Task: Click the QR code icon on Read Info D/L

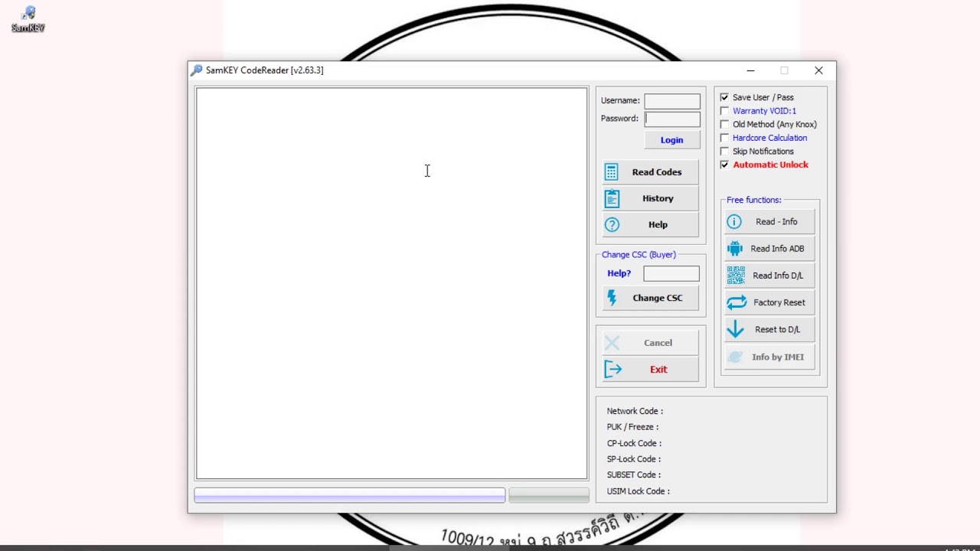Action: click(736, 275)
